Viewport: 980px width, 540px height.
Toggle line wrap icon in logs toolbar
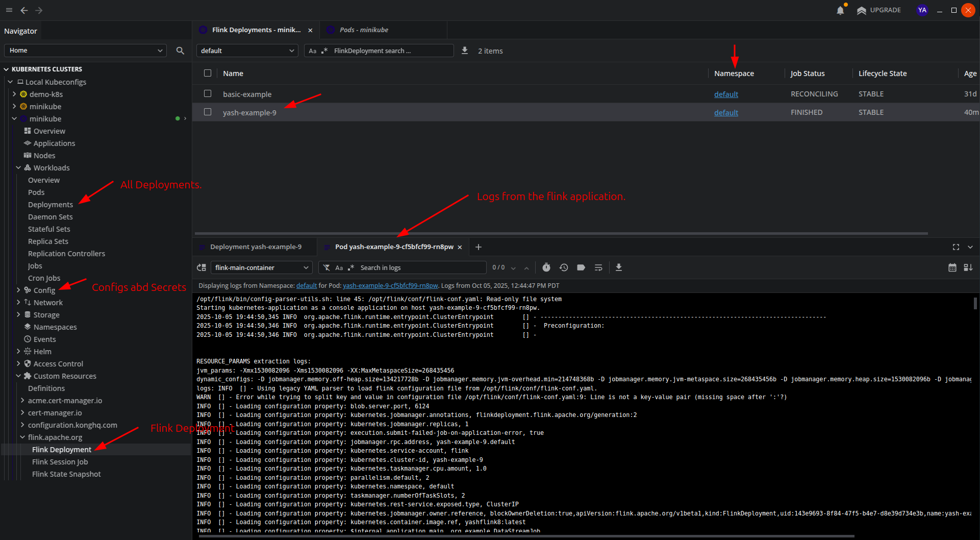click(x=598, y=267)
